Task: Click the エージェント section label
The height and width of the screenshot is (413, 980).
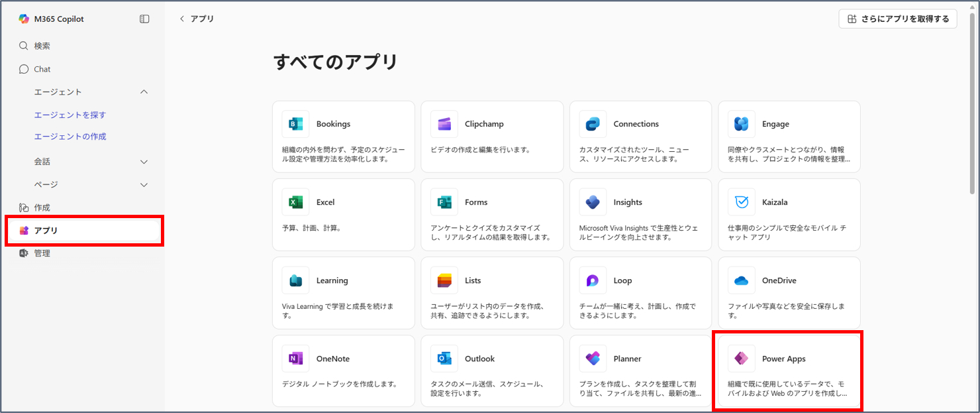Action: pos(58,92)
